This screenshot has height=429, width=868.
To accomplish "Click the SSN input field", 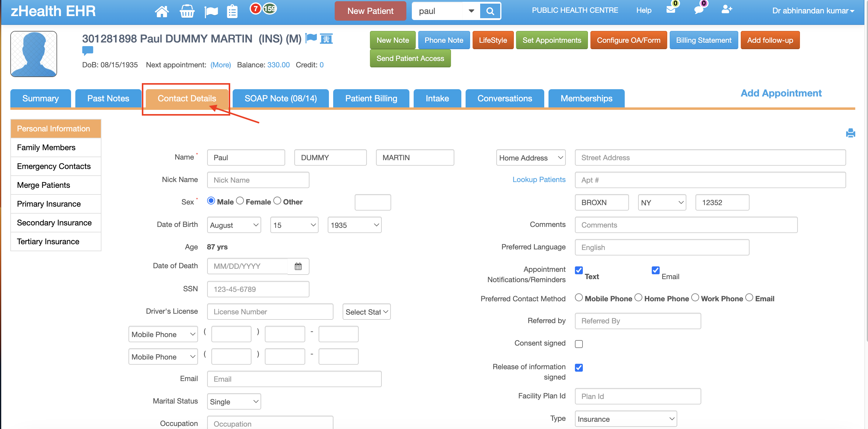I will click(258, 289).
